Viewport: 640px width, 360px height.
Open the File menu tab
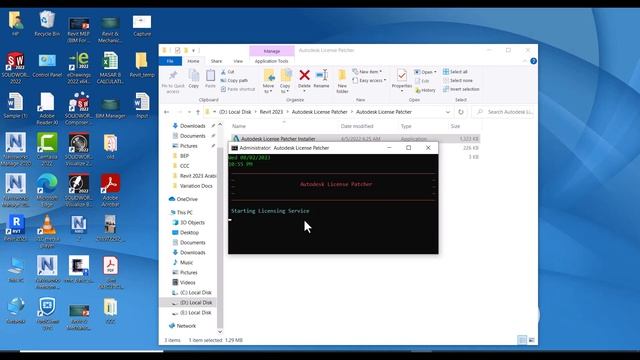pos(170,61)
